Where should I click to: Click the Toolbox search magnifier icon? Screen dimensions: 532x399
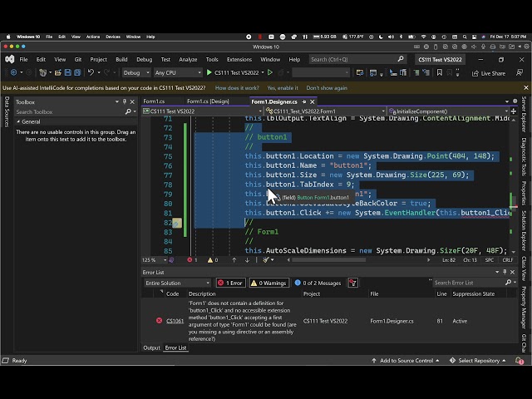(128, 111)
